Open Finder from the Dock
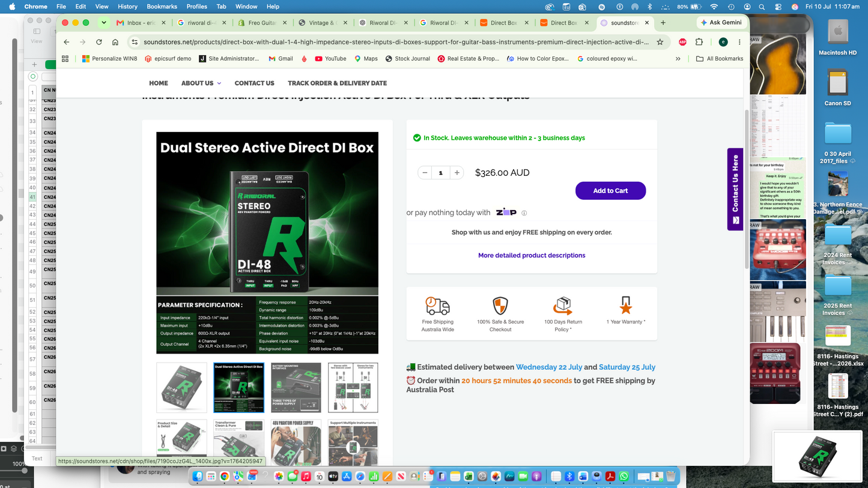 tap(198, 476)
